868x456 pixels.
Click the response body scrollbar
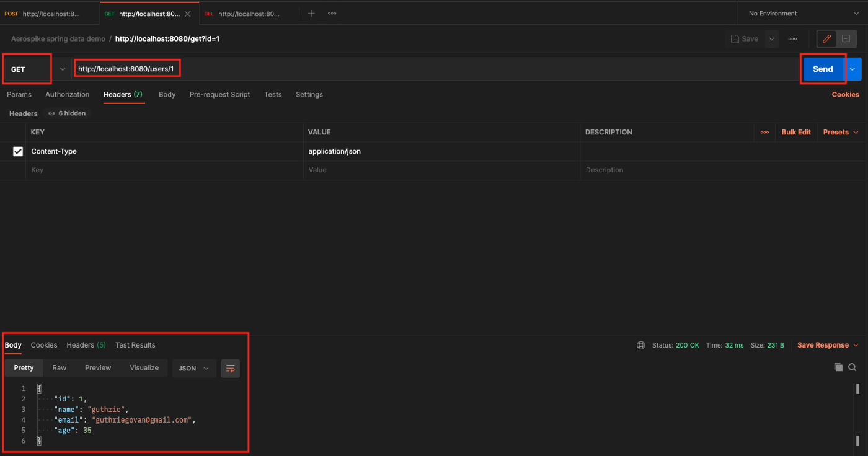coord(858,414)
